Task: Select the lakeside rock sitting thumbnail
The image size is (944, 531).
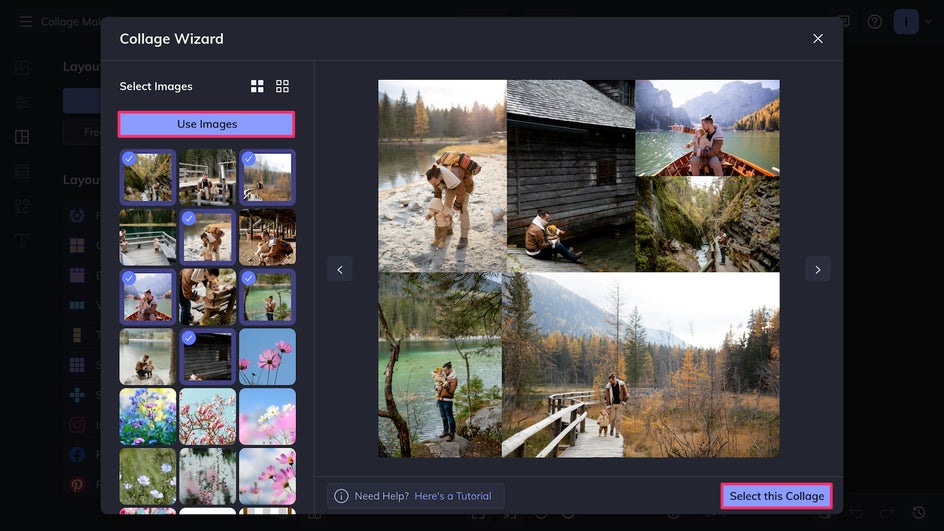Action: click(x=148, y=356)
